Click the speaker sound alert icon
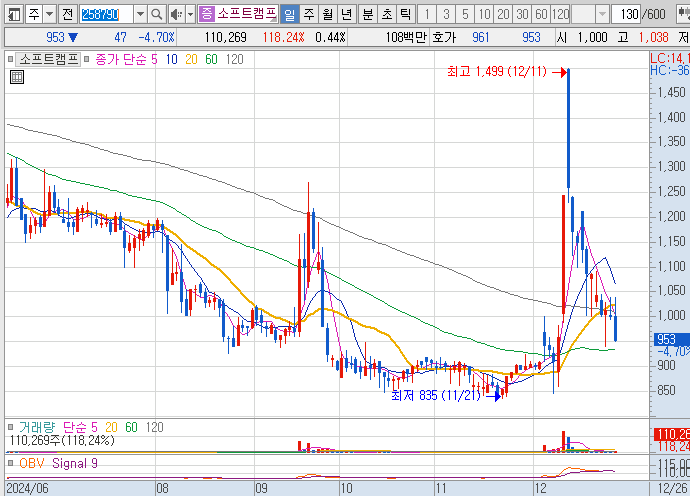690x496 pixels. pyautogui.click(x=176, y=15)
